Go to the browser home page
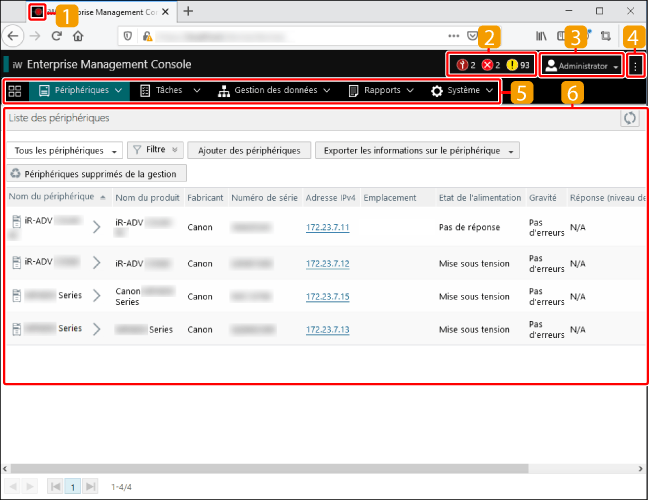Viewport: 650px width, 500px height. click(x=78, y=35)
